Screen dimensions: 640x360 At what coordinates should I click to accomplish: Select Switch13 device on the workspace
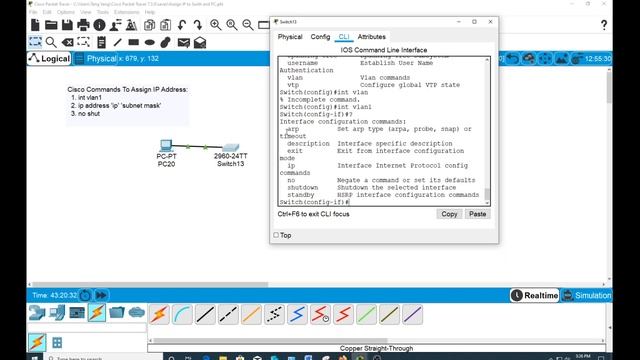pyautogui.click(x=231, y=147)
